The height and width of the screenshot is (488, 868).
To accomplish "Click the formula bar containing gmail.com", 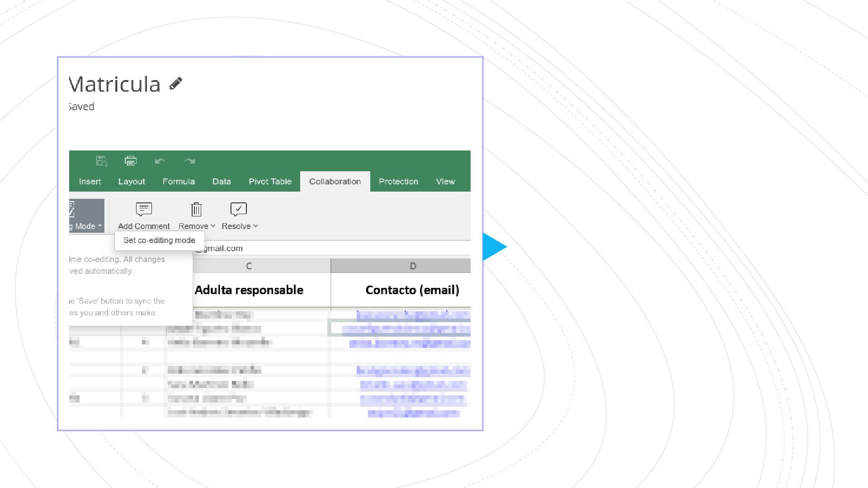I will [x=332, y=248].
